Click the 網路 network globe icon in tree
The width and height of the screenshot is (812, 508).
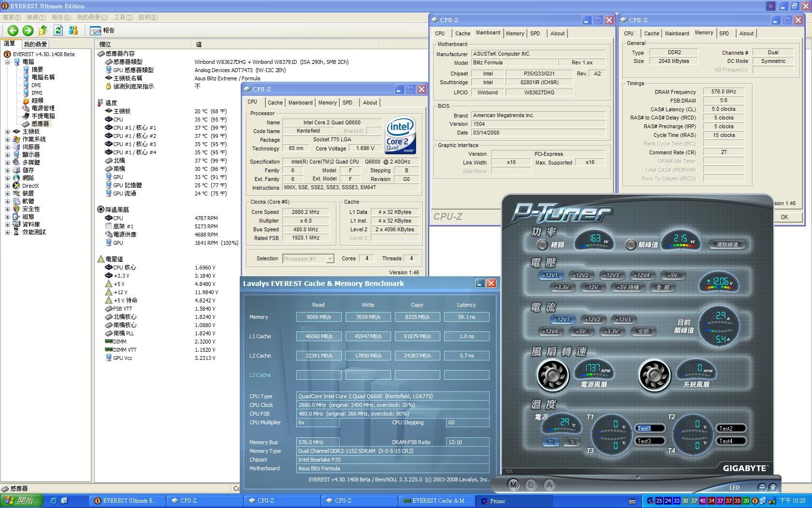point(17,178)
